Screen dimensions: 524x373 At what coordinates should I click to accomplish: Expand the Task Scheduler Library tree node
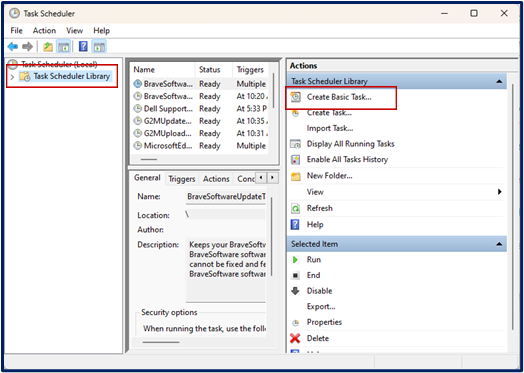tap(12, 77)
